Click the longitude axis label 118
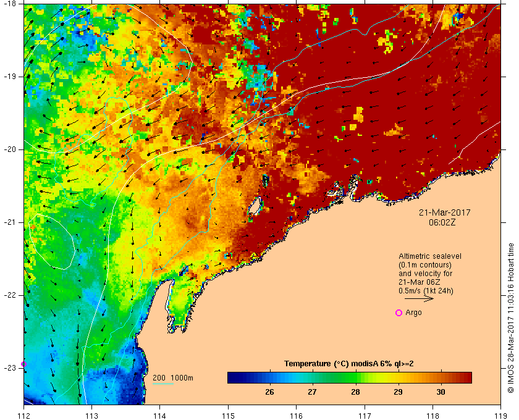The height and width of the screenshot is (420, 519). (432, 416)
